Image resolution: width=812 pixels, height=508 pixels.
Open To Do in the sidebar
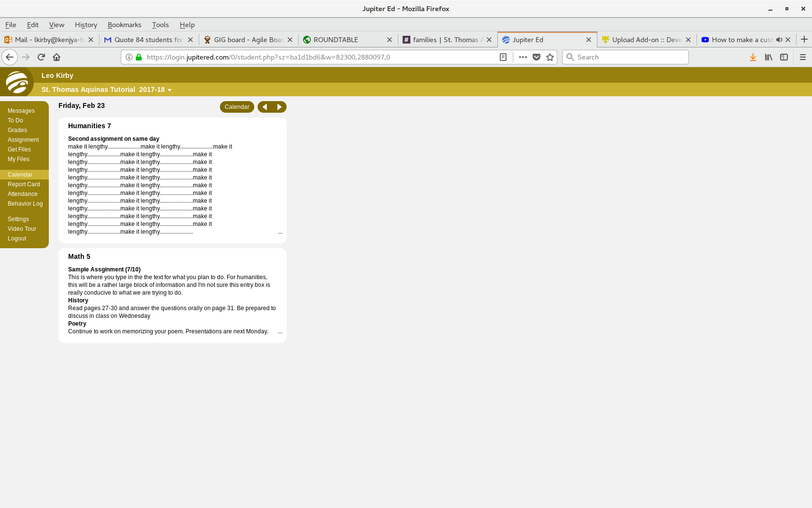point(15,120)
